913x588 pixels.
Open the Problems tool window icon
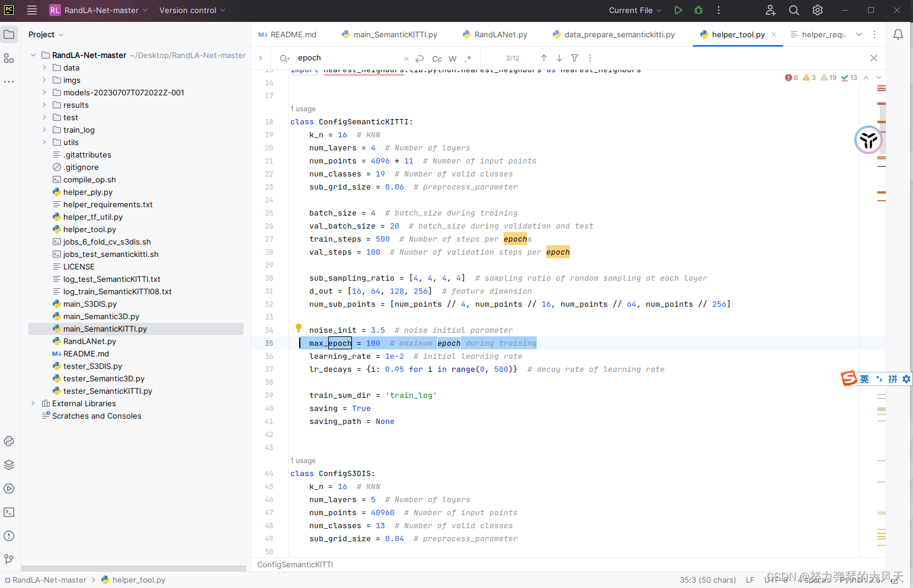coord(9,536)
